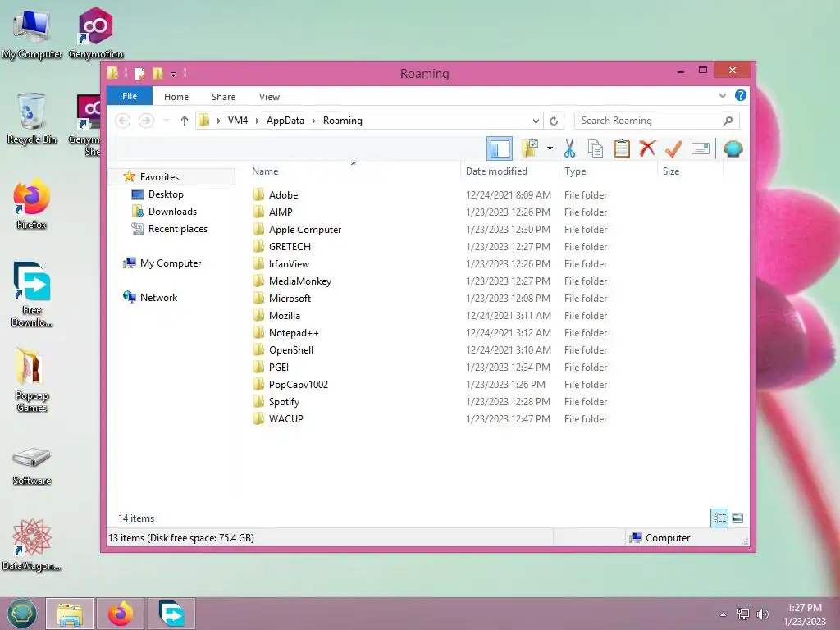Select the GRETECH folder
The image size is (840, 630).
(290, 246)
